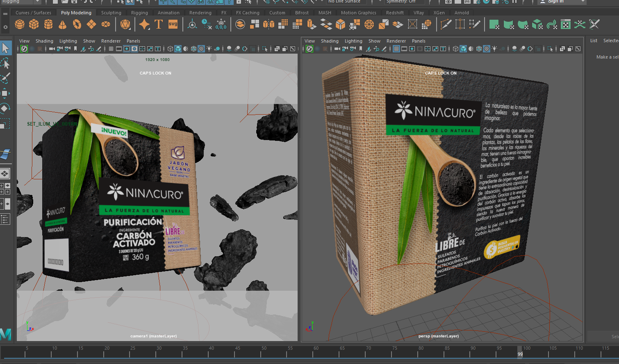Toggle use all lights in persp viewport

[495, 49]
